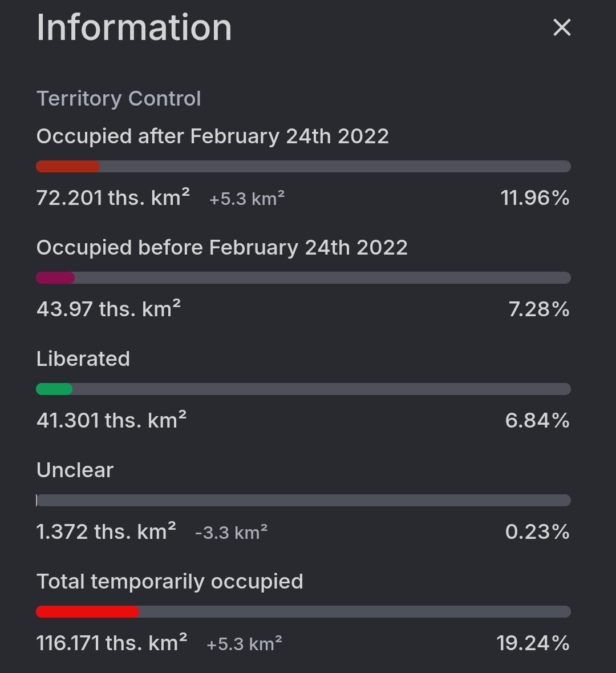Select the Territory Control section heading
The width and height of the screenshot is (616, 673).
click(119, 99)
